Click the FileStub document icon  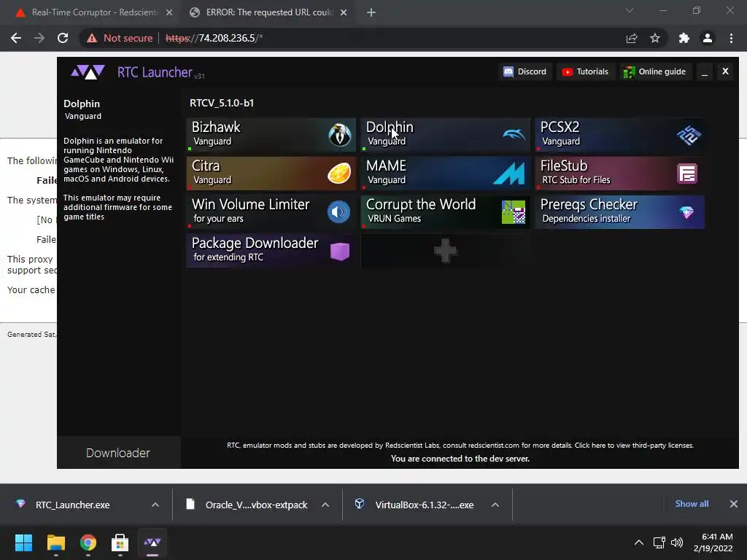687,174
